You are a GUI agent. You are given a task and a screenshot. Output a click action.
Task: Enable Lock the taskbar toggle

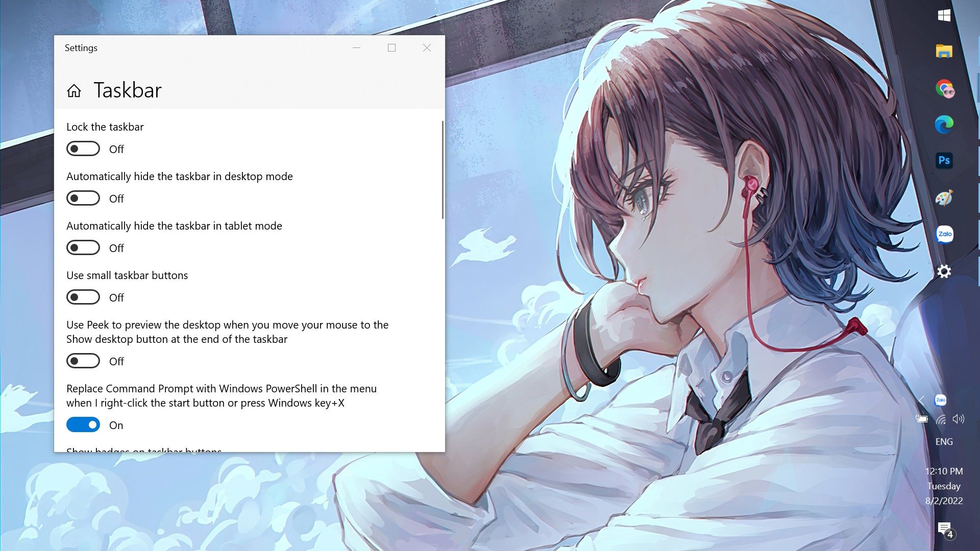pos(83,148)
